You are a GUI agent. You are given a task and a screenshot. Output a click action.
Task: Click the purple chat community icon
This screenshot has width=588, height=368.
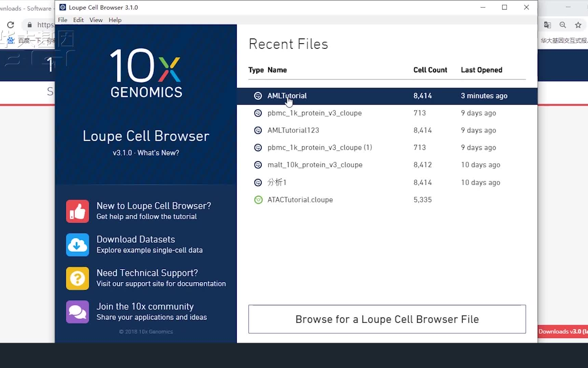pos(78,312)
